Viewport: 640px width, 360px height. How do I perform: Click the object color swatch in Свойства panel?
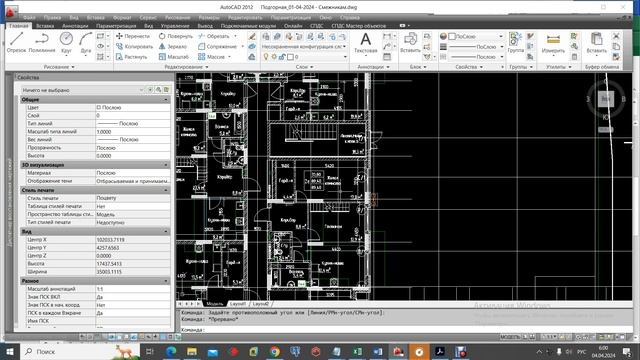click(x=452, y=36)
